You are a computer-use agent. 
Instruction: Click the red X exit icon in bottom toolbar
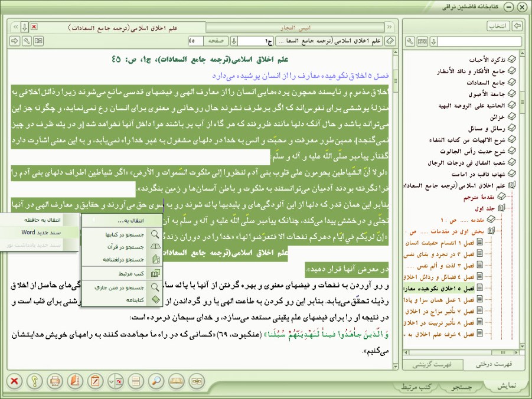click(x=14, y=381)
